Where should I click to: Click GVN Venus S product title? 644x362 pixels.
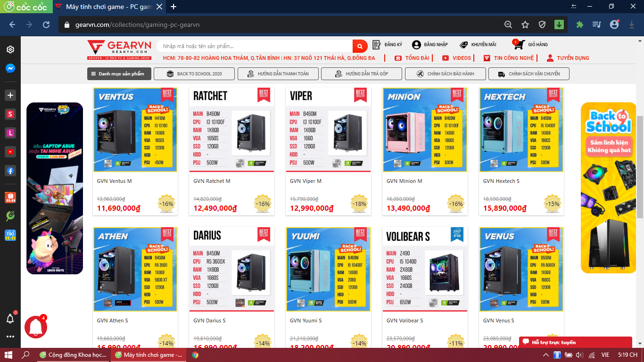[x=499, y=321]
